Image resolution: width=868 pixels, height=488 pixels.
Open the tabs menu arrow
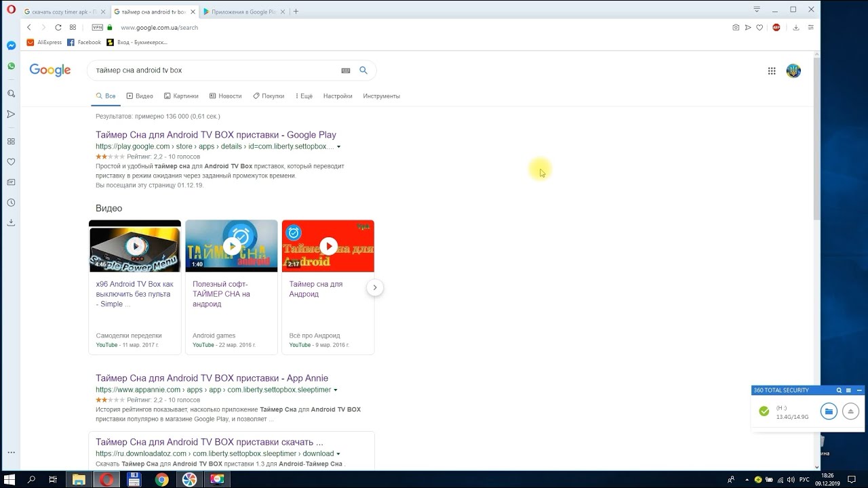757,10
